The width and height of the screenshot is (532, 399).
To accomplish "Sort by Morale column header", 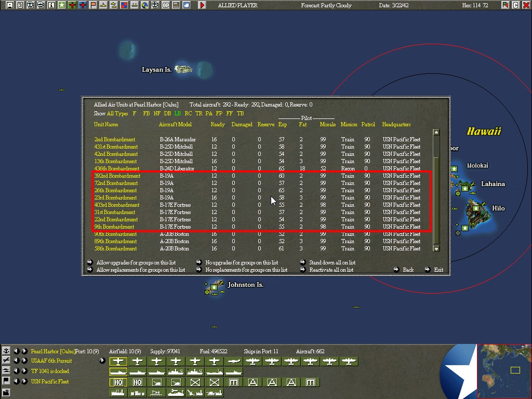I will 327,125.
